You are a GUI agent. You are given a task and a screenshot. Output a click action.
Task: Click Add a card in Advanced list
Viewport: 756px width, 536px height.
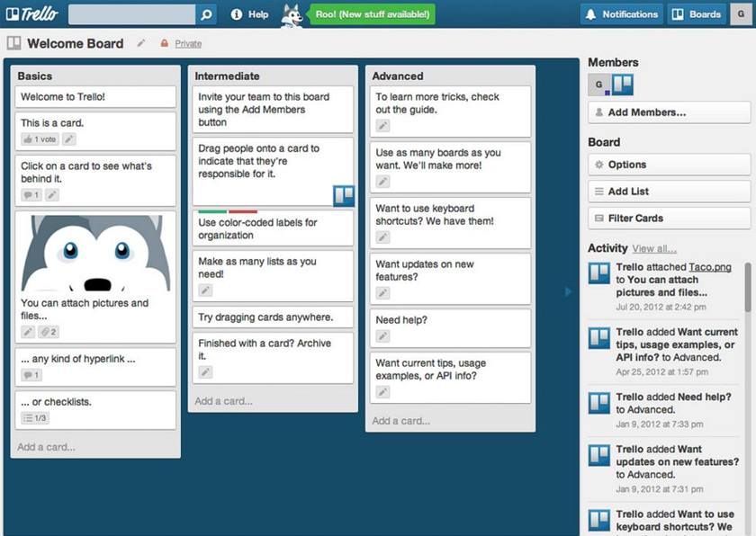[x=401, y=421]
